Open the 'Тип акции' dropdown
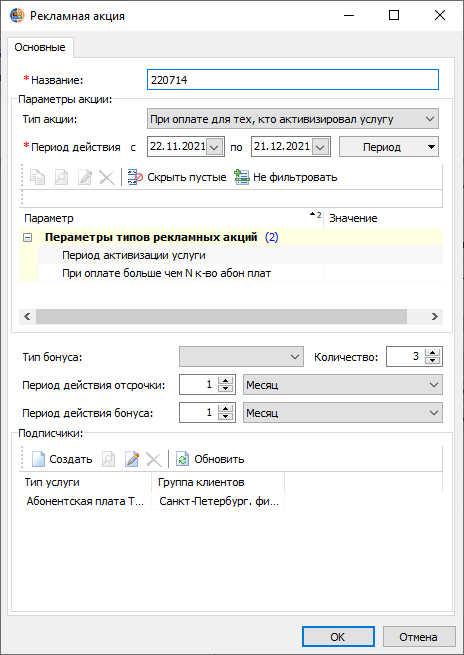The image size is (464, 655). tap(293, 119)
